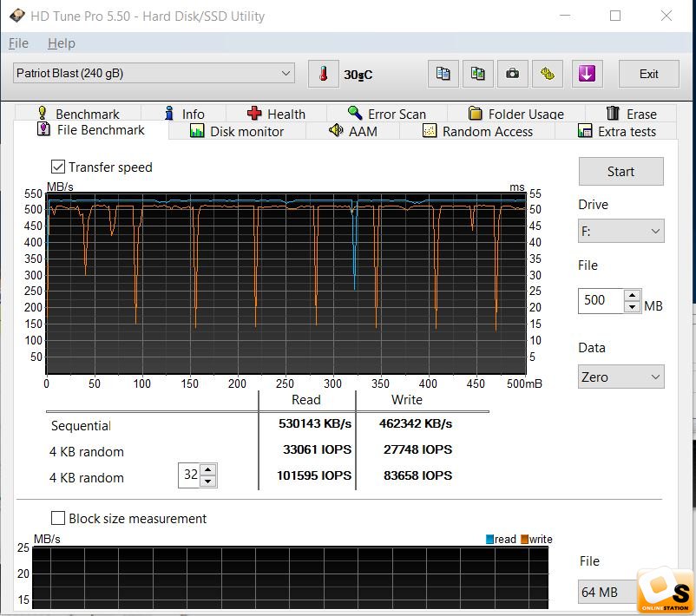
Task: Switch to the Erase tab
Action: coord(631,114)
